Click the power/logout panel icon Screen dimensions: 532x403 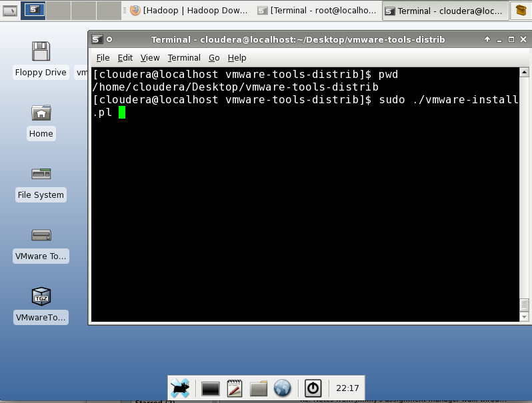tap(313, 388)
